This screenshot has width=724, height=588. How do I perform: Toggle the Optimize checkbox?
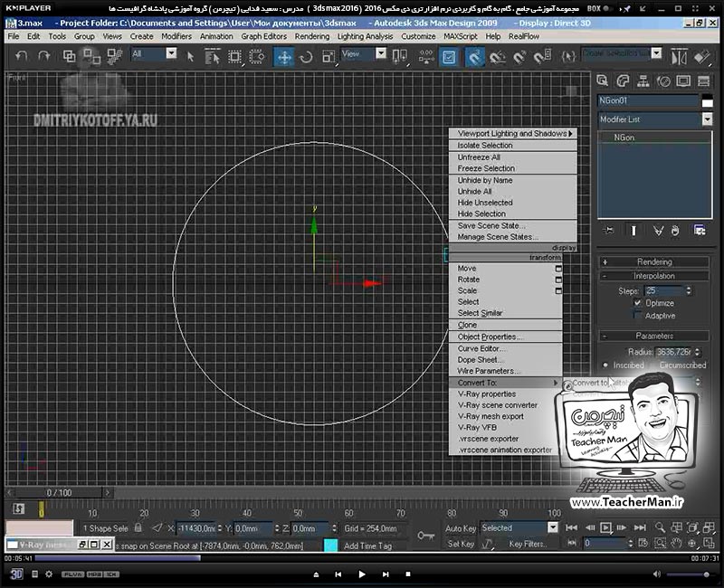coord(638,303)
